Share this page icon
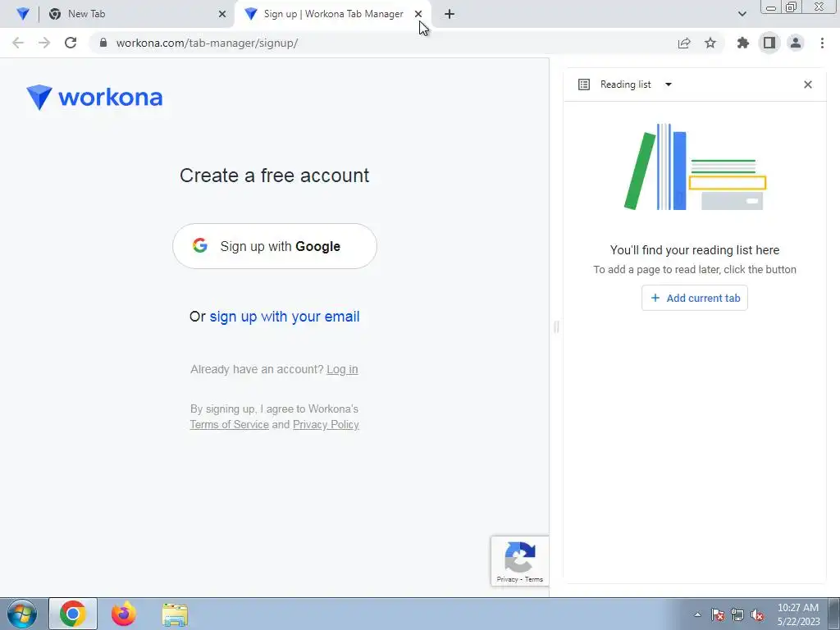This screenshot has width=840, height=630. point(684,43)
